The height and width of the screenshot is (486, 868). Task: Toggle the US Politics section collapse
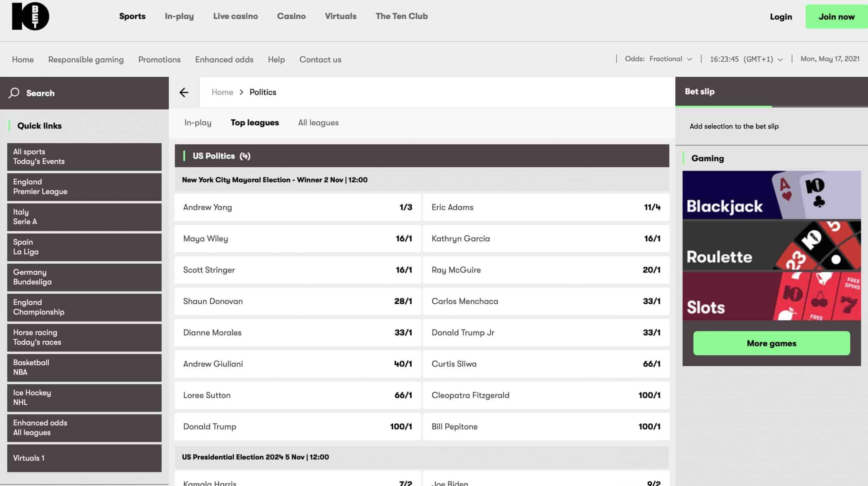coord(421,156)
